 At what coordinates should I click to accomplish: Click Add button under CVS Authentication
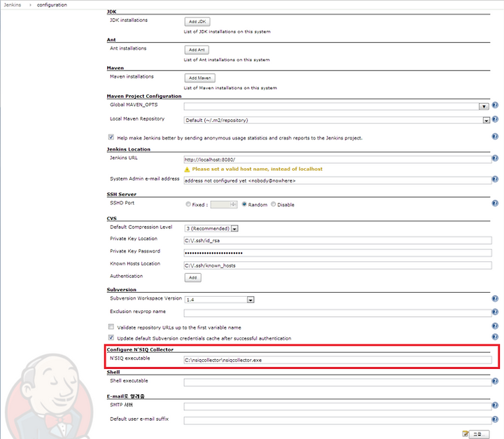tap(193, 277)
